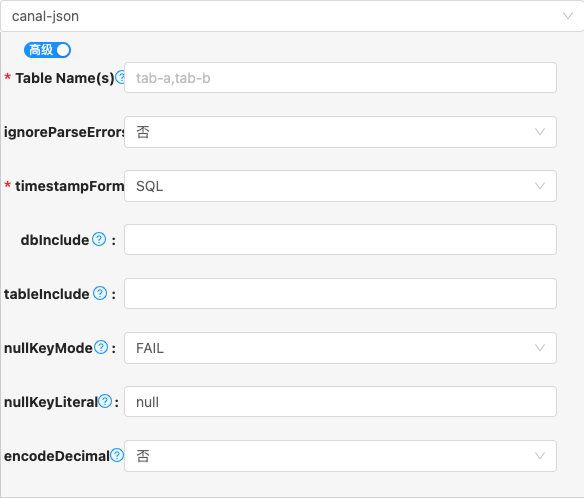This screenshot has height=498, width=584.
Task: Click the nullKeyLiteral help question icon
Action: (105, 401)
